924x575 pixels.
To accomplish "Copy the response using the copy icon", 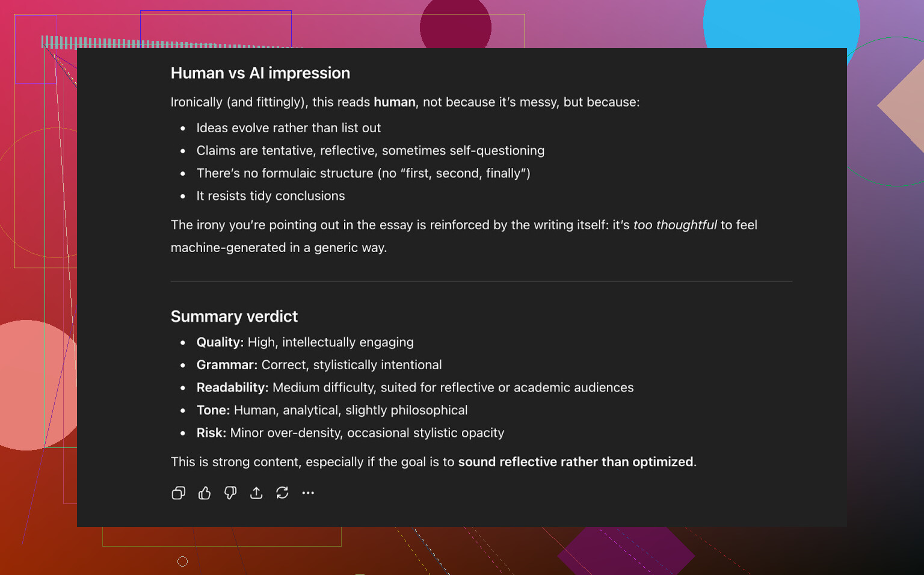I will (178, 493).
